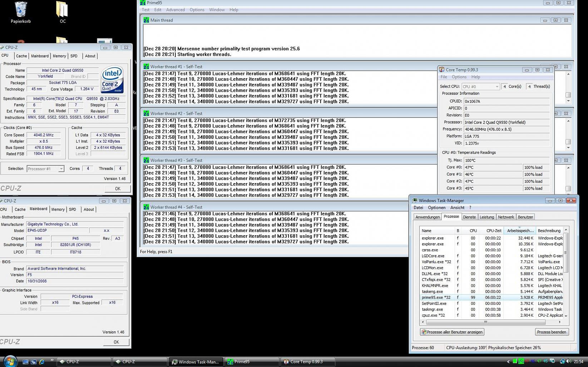
Task: Open the Memory tab in the top CPU-Z window
Action: [59, 56]
